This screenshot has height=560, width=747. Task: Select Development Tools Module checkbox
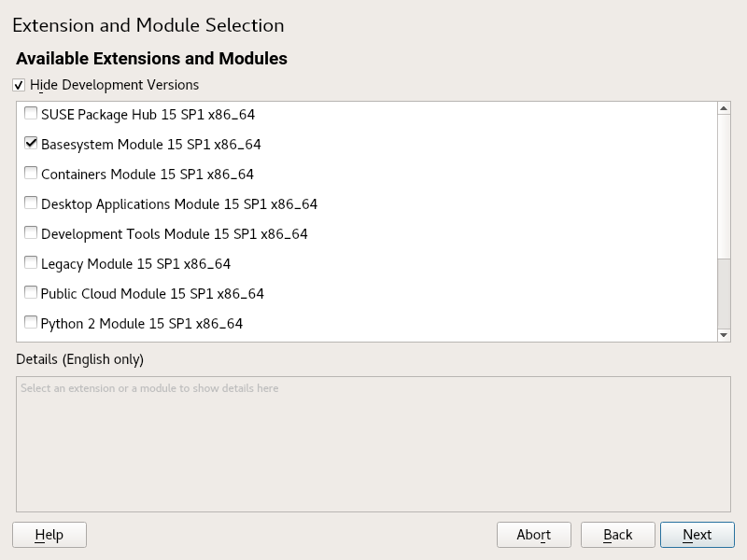(x=31, y=234)
